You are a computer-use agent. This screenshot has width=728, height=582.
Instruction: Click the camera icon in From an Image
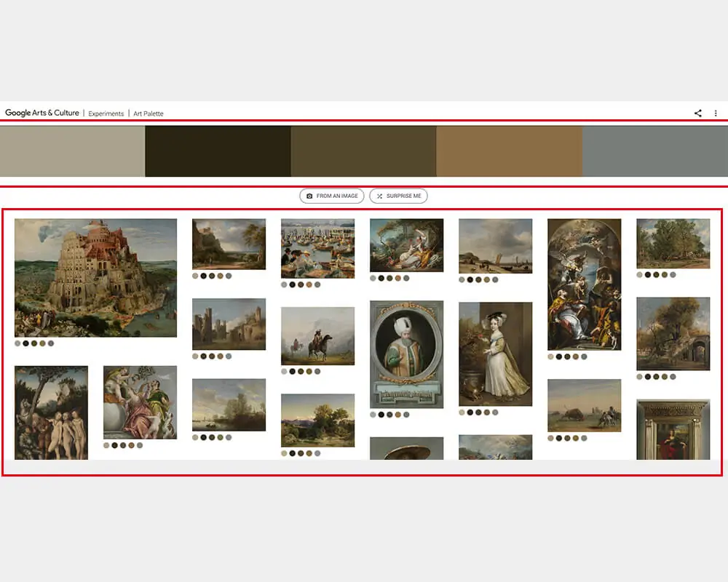tap(309, 196)
